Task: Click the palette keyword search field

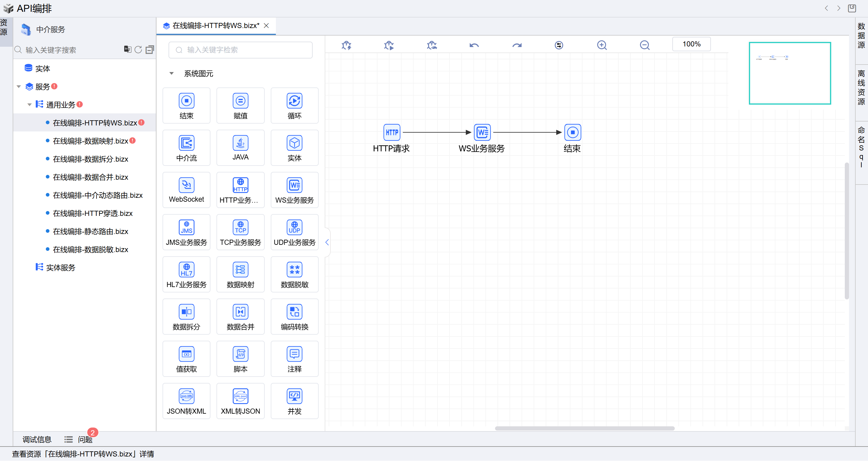Action: tap(240, 50)
